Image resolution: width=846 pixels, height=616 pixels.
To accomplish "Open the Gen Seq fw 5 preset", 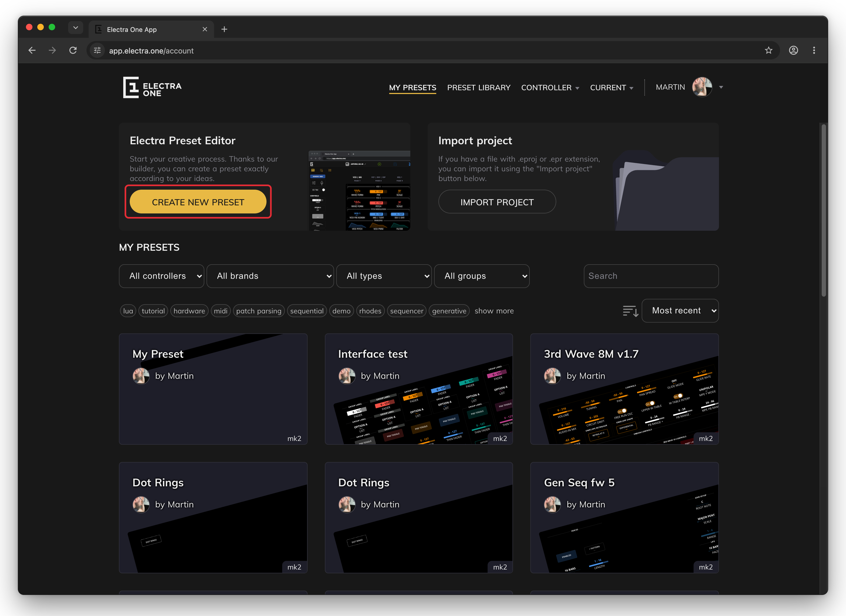I will pyautogui.click(x=624, y=518).
